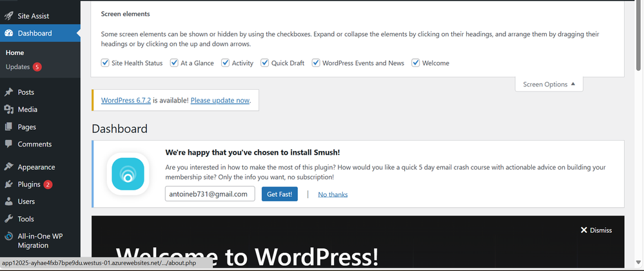The image size is (644, 271).
Task: Click the Dashboard gauge icon
Action: click(8, 34)
